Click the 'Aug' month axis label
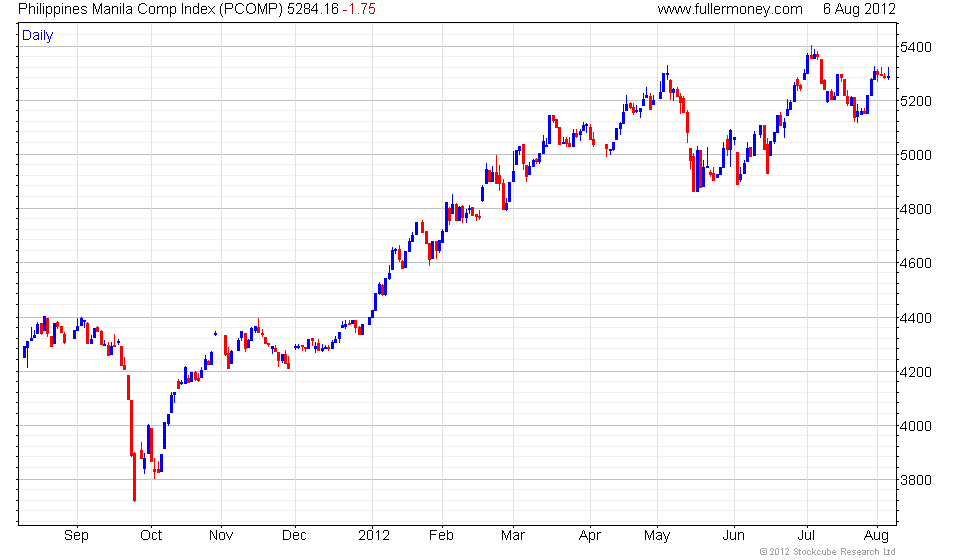Image resolution: width=980 pixels, height=560 pixels. [876, 536]
